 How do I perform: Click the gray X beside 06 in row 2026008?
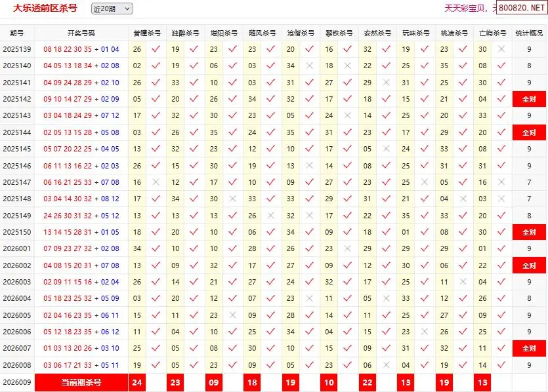387,365
